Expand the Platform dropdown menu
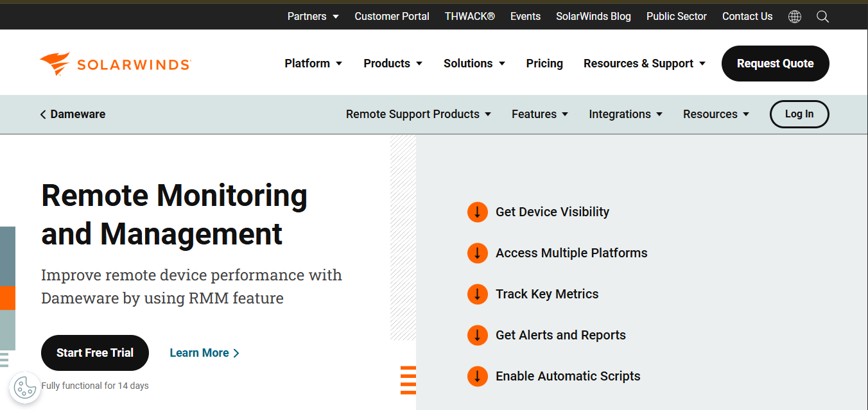Viewport: 868px width, 410px height. [313, 63]
